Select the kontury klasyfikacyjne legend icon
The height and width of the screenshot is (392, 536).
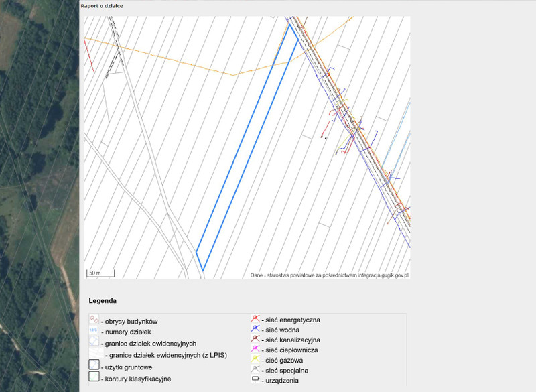pos(94,379)
